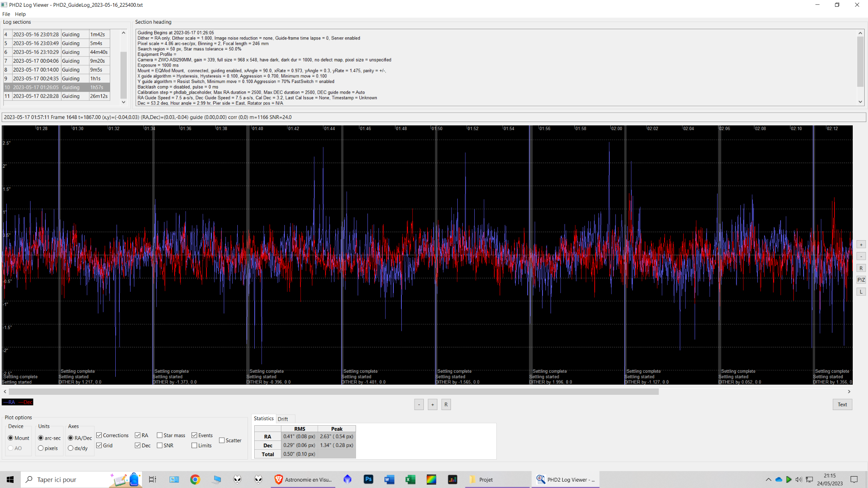Image resolution: width=868 pixels, height=488 pixels.
Task: Show hidden system tray icons
Action: pyautogui.click(x=768, y=480)
